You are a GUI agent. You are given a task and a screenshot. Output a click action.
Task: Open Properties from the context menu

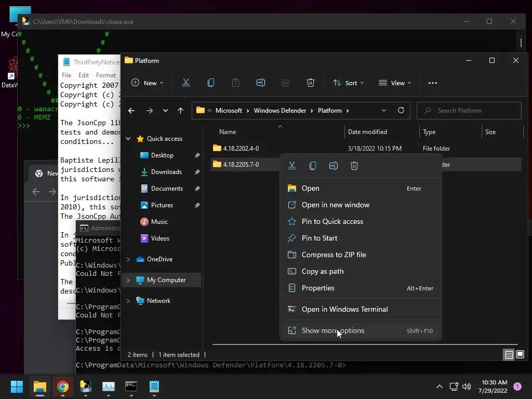[361, 288]
